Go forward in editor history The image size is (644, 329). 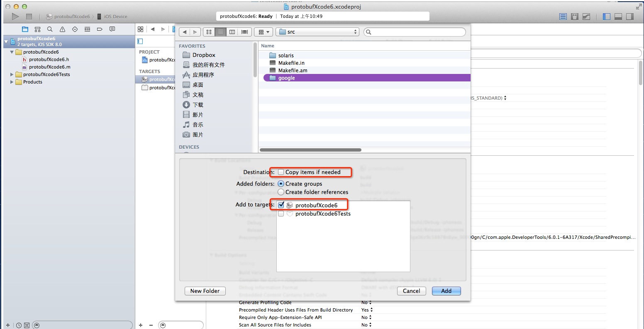point(163,29)
